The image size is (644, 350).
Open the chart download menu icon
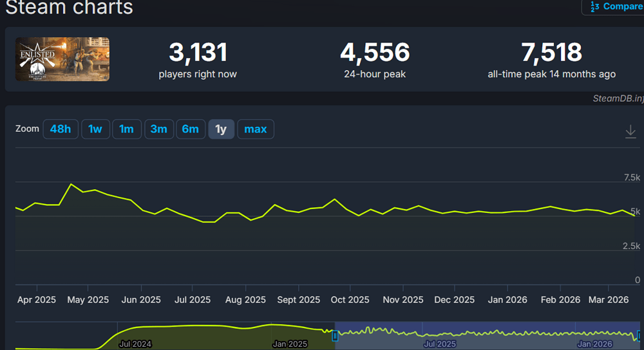630,131
